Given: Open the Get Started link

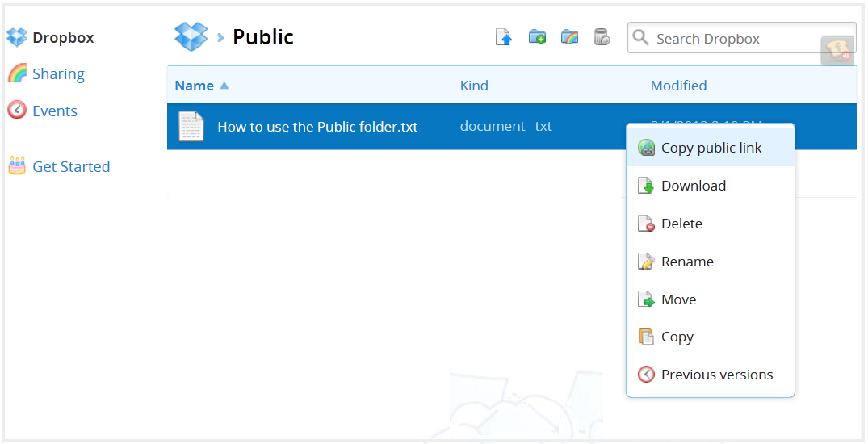Looking at the screenshot, I should (71, 166).
